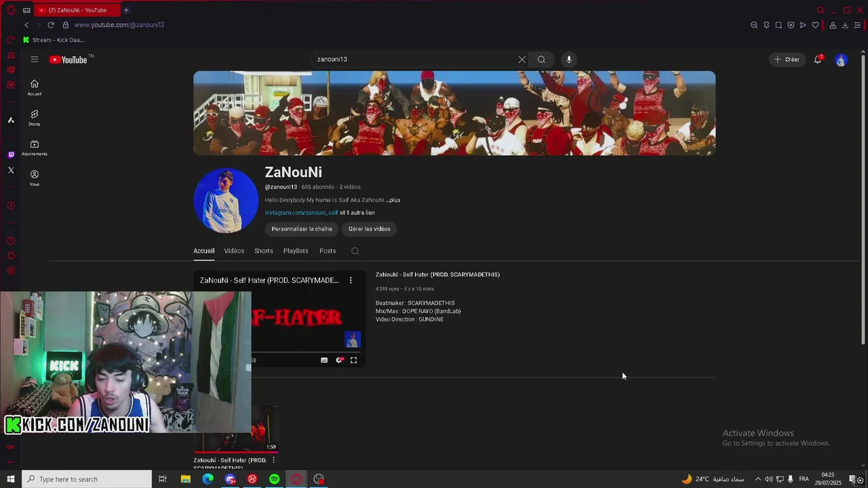Open history clock in the Opera sidebar
This screenshot has width=868, height=488.
click(11, 241)
